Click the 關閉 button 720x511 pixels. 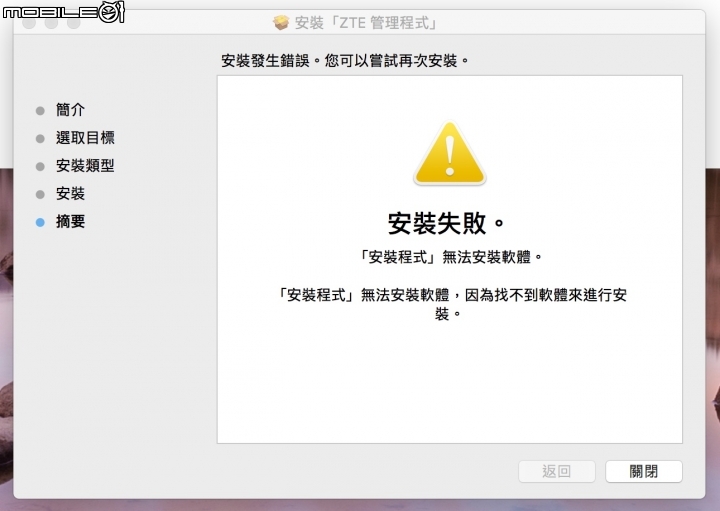tap(644, 471)
